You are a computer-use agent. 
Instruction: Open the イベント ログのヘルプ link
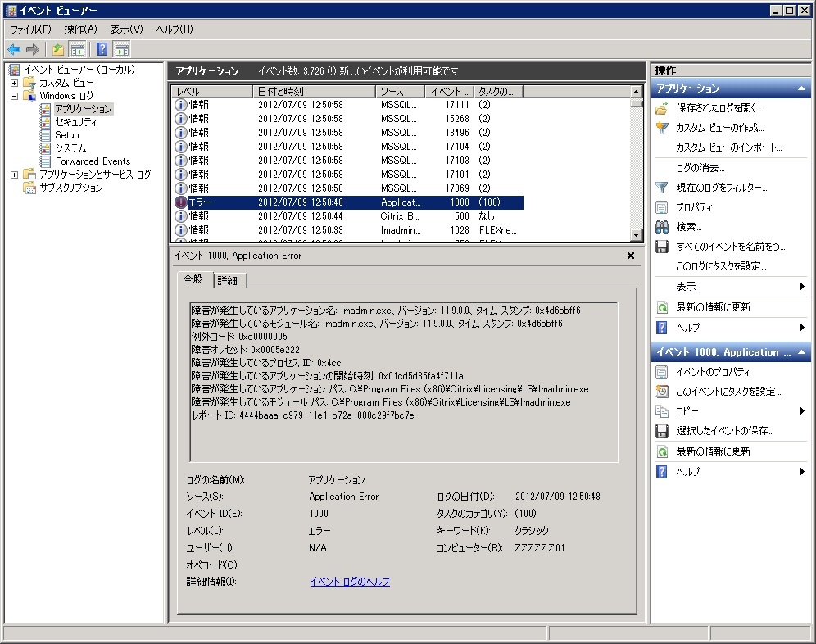point(349,582)
